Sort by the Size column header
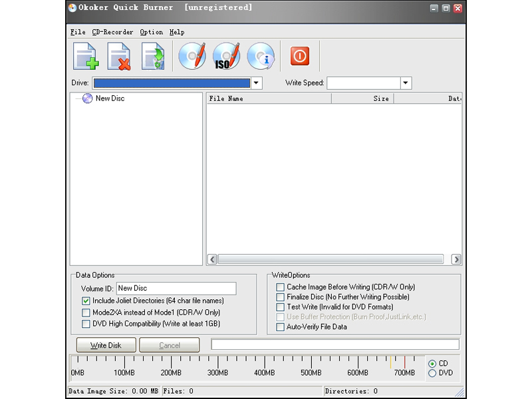Viewport: 532px width, 399px height. coord(362,98)
